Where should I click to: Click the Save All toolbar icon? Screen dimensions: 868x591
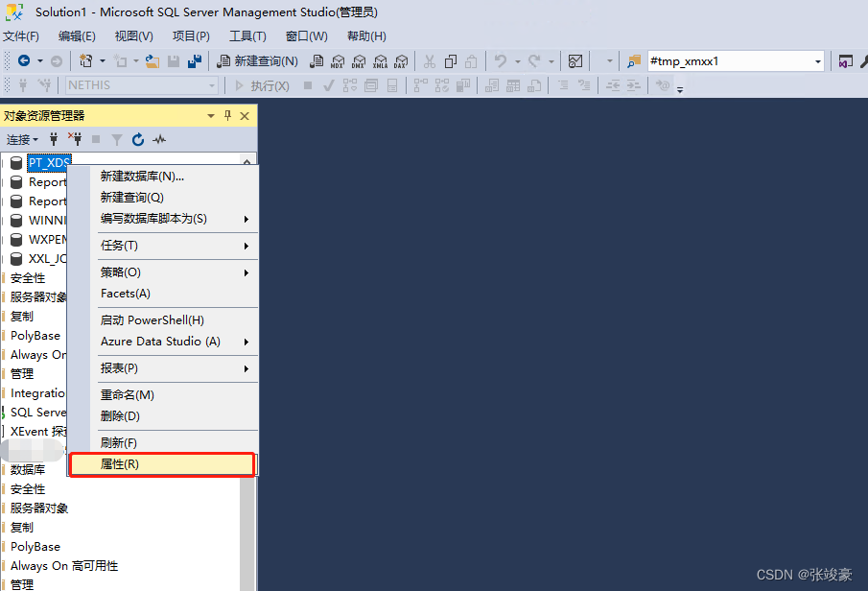pyautogui.click(x=195, y=60)
